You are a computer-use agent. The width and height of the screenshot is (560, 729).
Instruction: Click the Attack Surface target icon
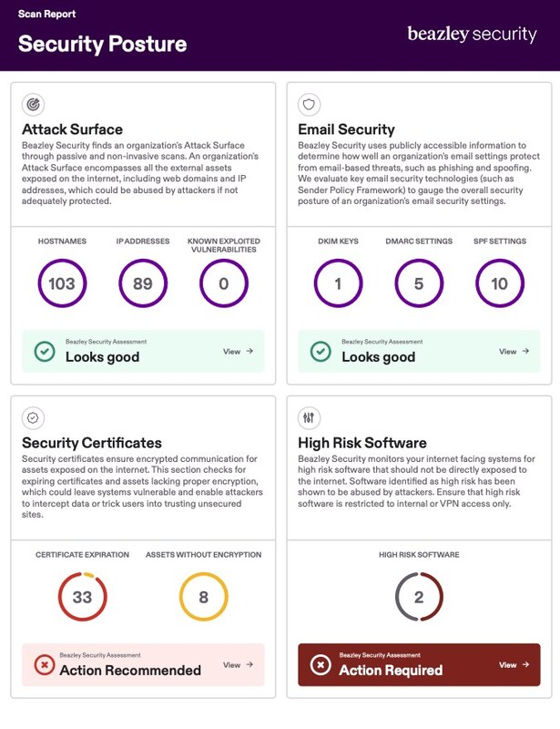[x=33, y=105]
